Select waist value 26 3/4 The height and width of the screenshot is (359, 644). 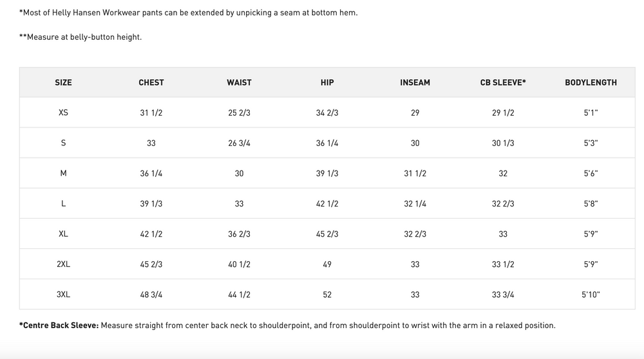[239, 143]
